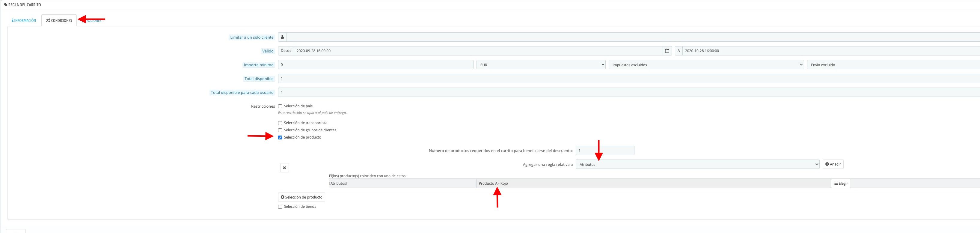The width and height of the screenshot is (980, 233).
Task: Enable Selección de grupos de clientes checkbox
Action: (280, 130)
